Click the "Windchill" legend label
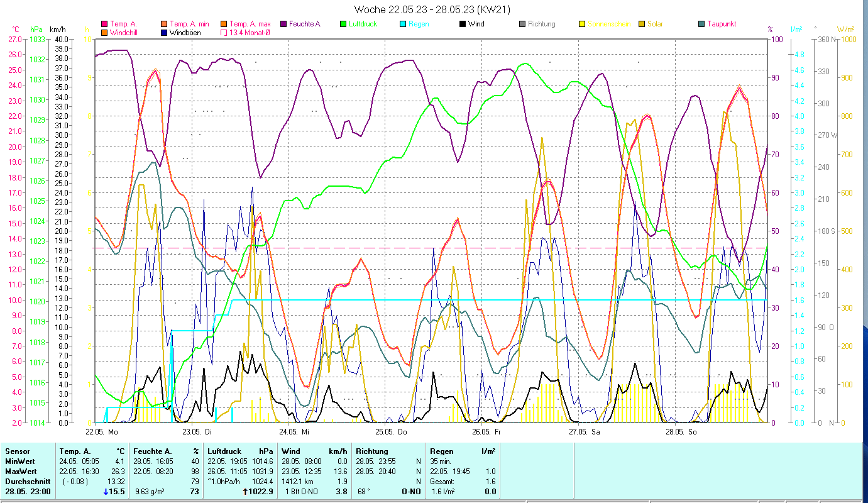Image resolution: width=868 pixels, height=503 pixels. [124, 32]
